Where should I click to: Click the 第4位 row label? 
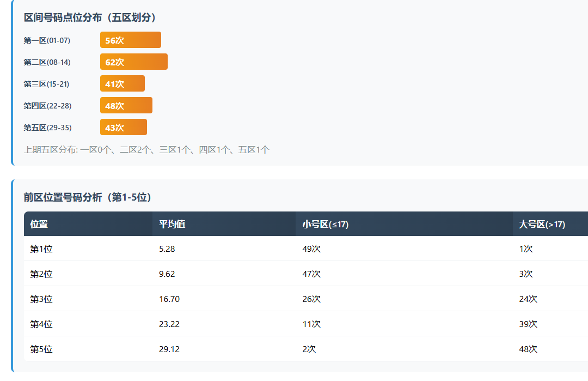pos(41,324)
